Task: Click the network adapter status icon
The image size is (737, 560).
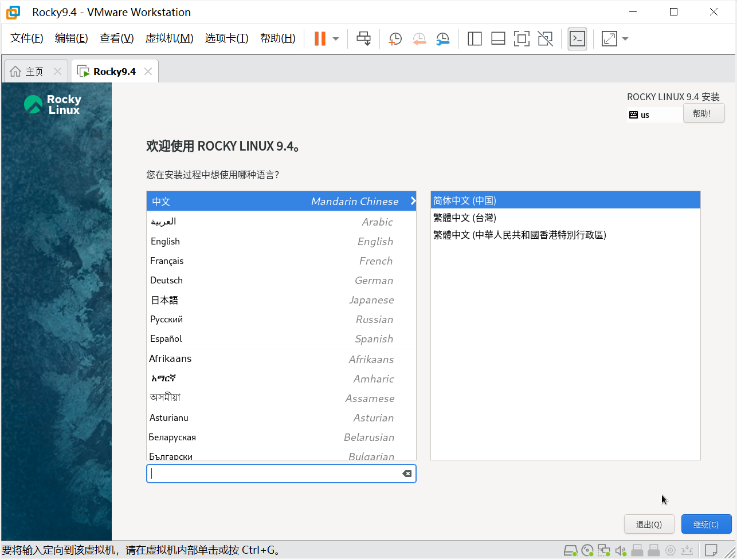Action: click(x=604, y=551)
